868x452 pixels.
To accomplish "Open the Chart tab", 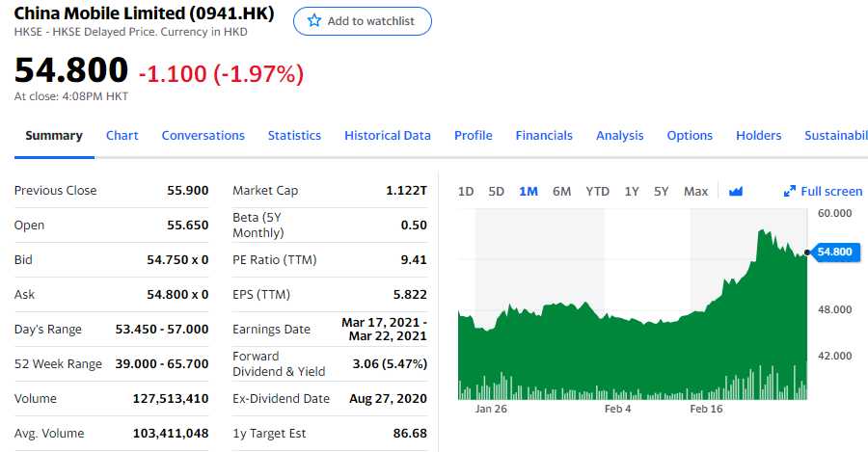I will tap(122, 136).
